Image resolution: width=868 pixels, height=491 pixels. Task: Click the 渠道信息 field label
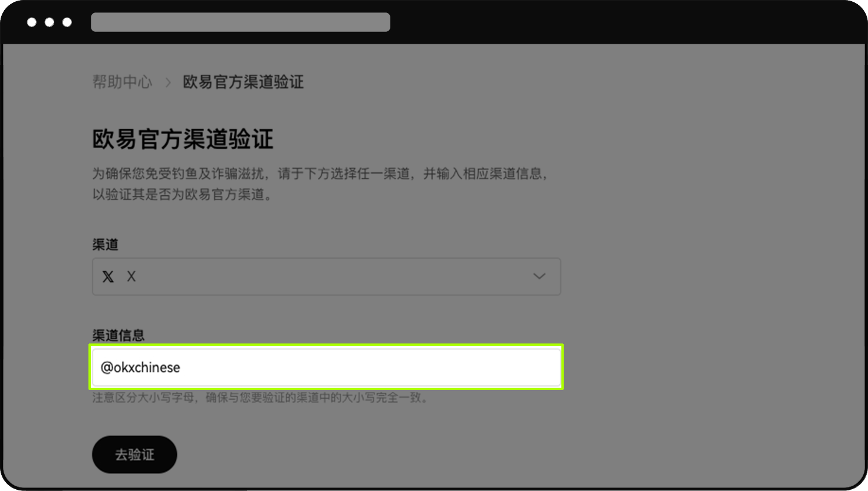118,335
